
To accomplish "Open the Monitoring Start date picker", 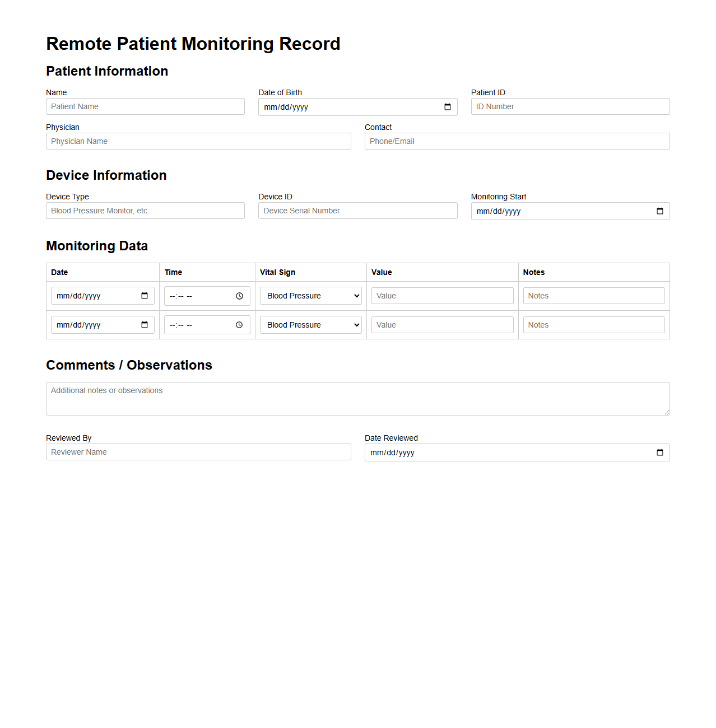I will pos(659,211).
